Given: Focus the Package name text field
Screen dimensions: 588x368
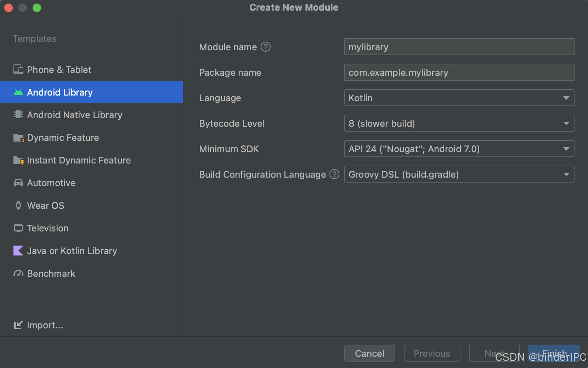Looking at the screenshot, I should click(459, 72).
